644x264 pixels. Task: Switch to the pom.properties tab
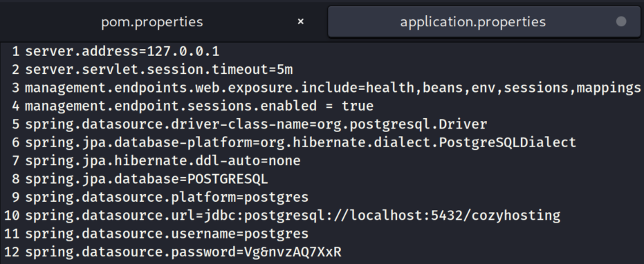(152, 21)
